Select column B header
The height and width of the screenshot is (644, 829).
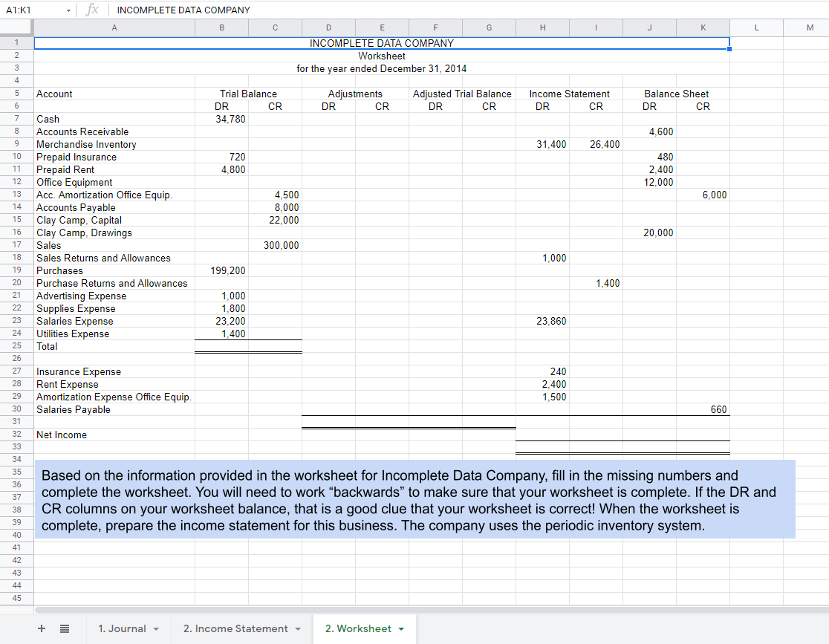tap(221, 27)
